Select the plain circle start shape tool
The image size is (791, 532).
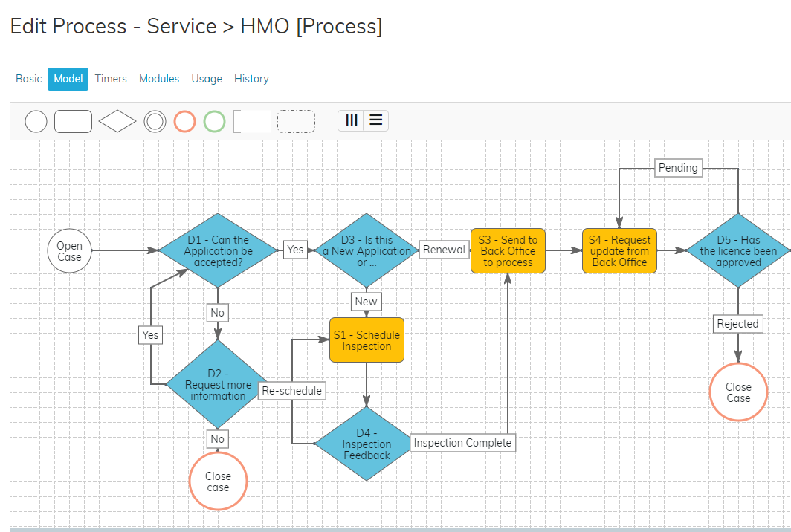(x=36, y=121)
